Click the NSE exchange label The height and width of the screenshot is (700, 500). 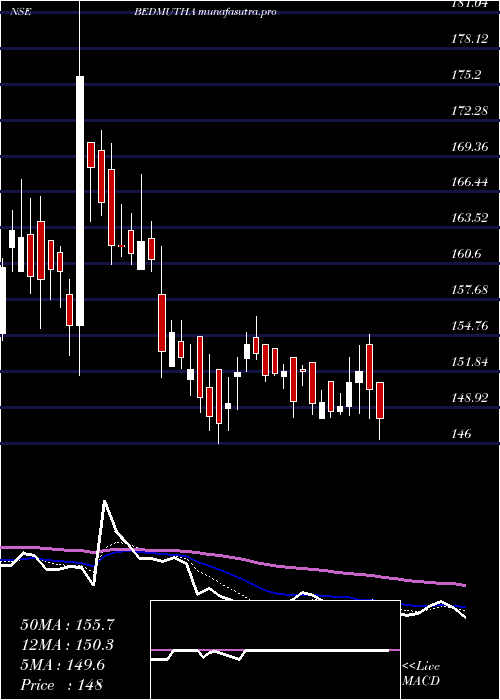click(x=21, y=12)
